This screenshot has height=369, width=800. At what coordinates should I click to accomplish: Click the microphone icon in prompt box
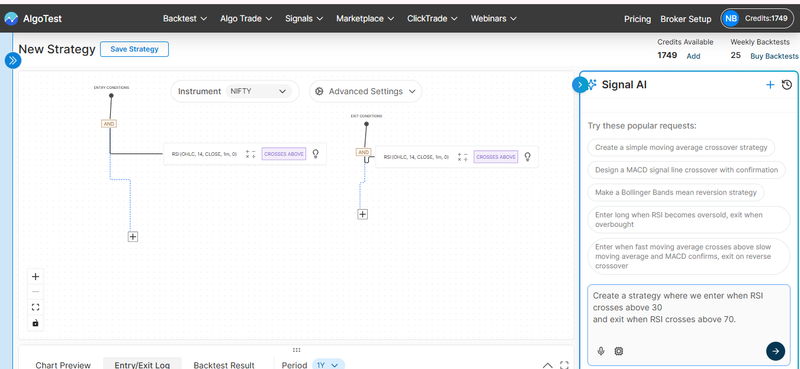coord(601,351)
